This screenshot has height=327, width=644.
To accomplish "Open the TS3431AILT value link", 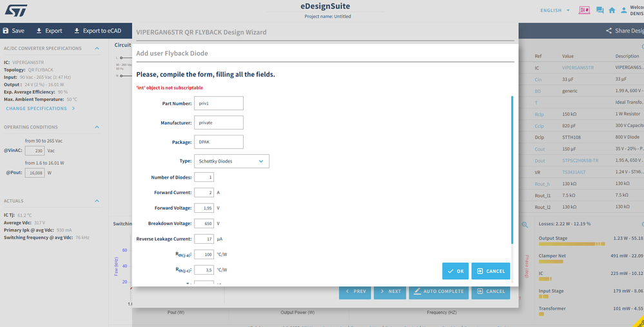I will pos(574,173).
